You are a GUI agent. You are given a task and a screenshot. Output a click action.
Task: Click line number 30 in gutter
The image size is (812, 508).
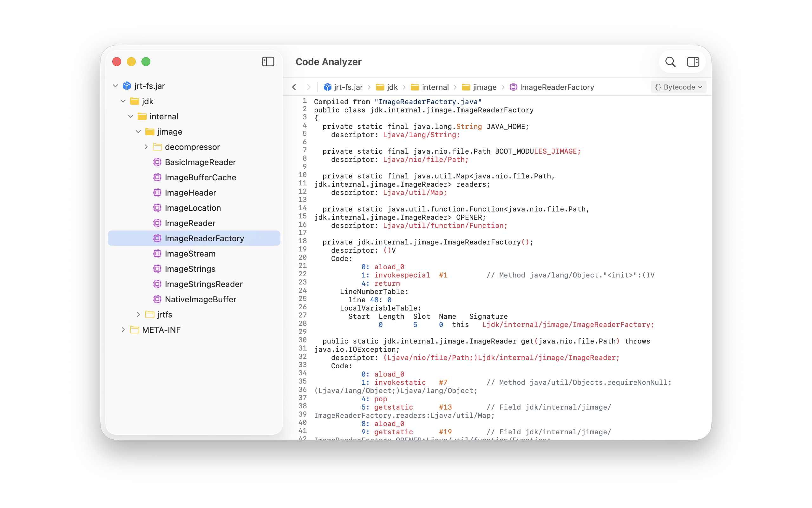302,340
